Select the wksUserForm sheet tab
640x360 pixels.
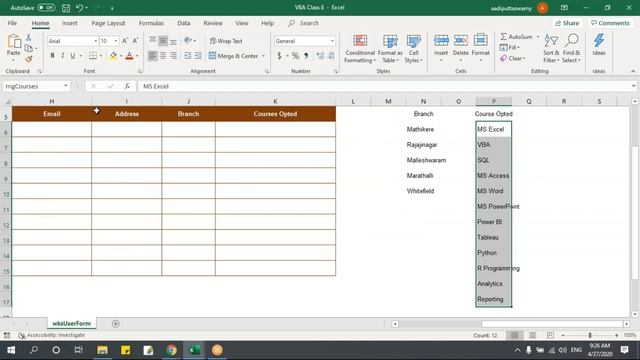(x=72, y=324)
